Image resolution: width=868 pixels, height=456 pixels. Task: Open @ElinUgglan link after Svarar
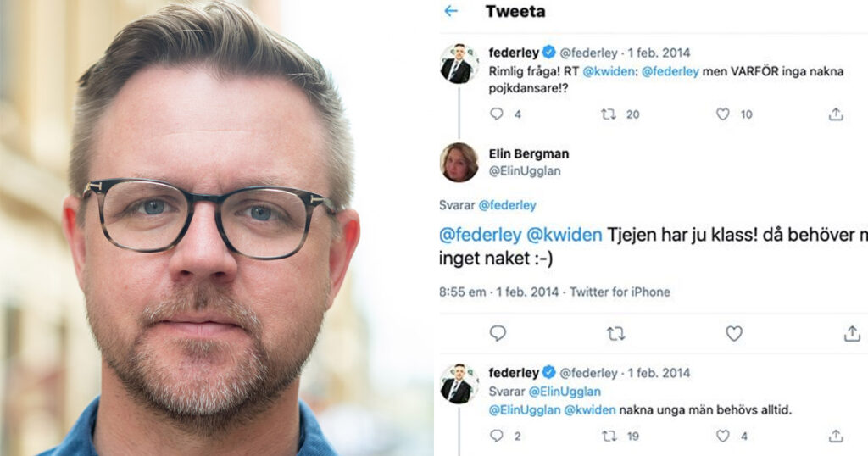pos(564,392)
